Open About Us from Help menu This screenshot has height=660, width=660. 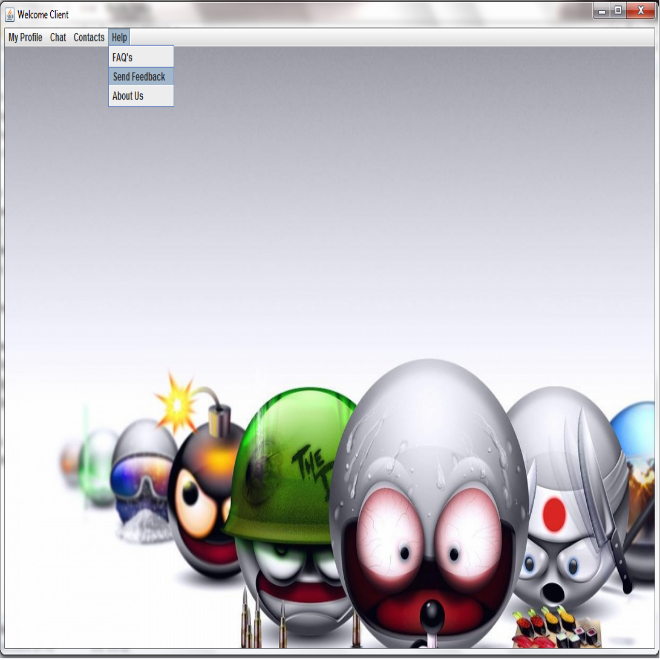click(141, 96)
